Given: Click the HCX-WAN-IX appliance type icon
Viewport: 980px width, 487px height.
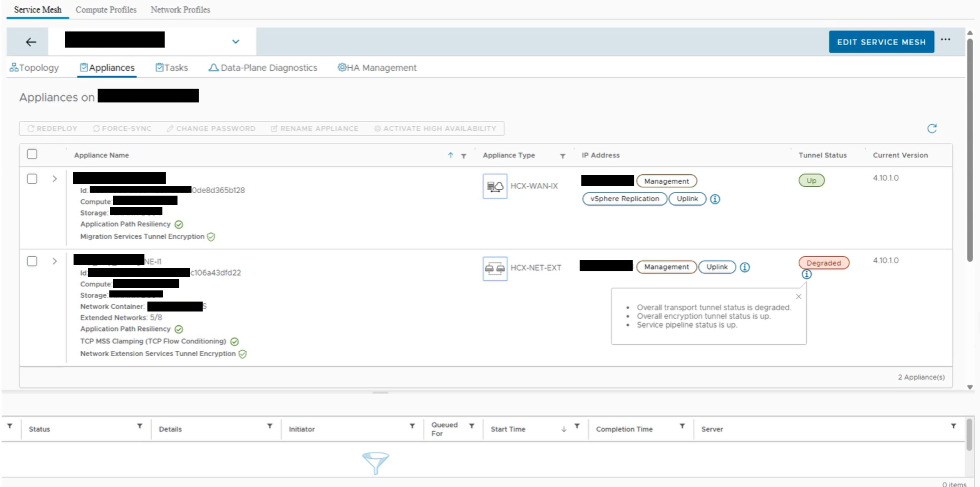Looking at the screenshot, I should point(495,186).
